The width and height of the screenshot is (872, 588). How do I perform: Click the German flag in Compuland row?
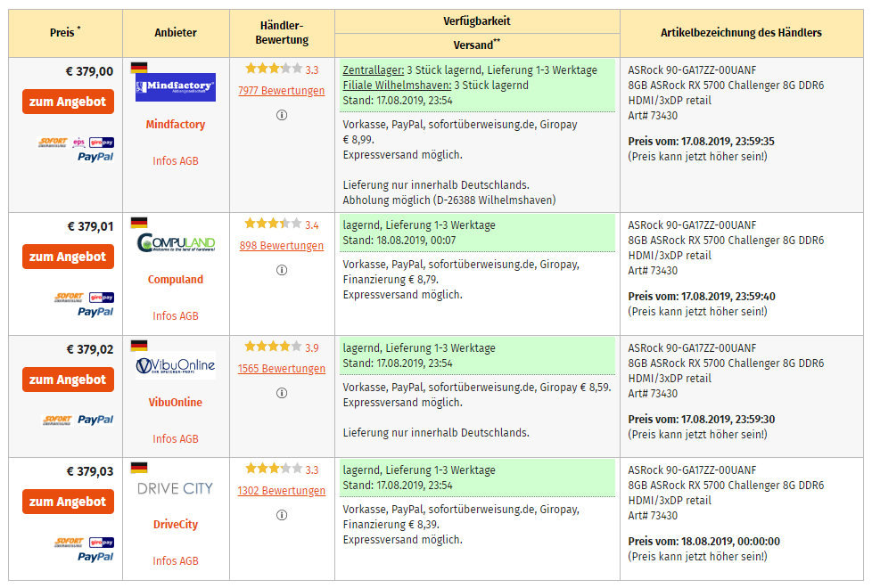click(139, 223)
